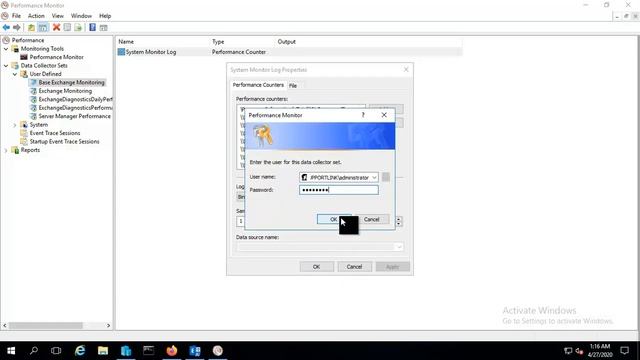Sort by the Output column header
640x360 pixels.
click(287, 42)
